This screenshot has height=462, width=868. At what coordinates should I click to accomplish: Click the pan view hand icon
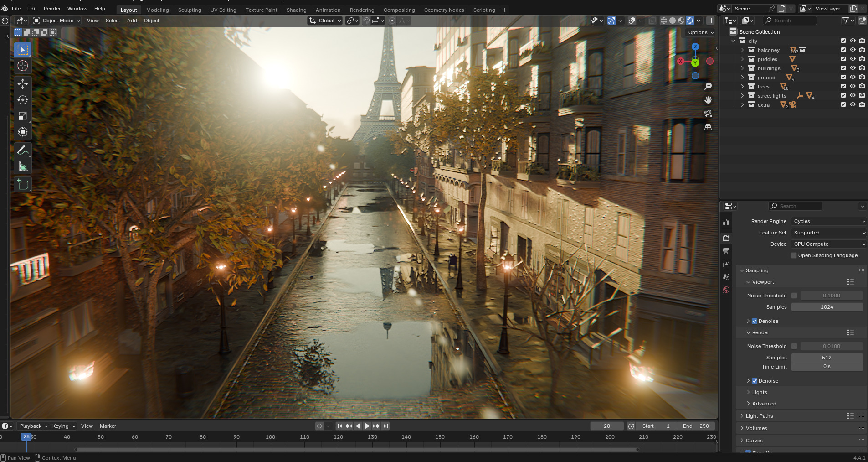point(708,100)
